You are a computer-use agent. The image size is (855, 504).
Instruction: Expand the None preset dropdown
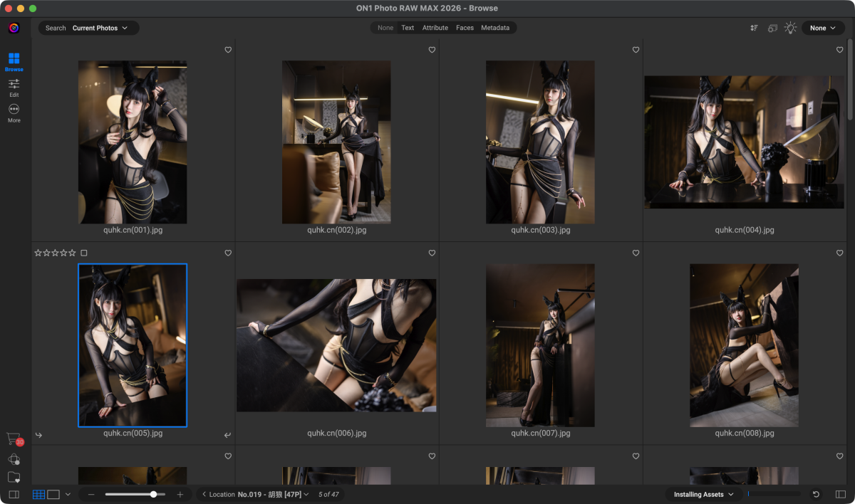point(823,28)
